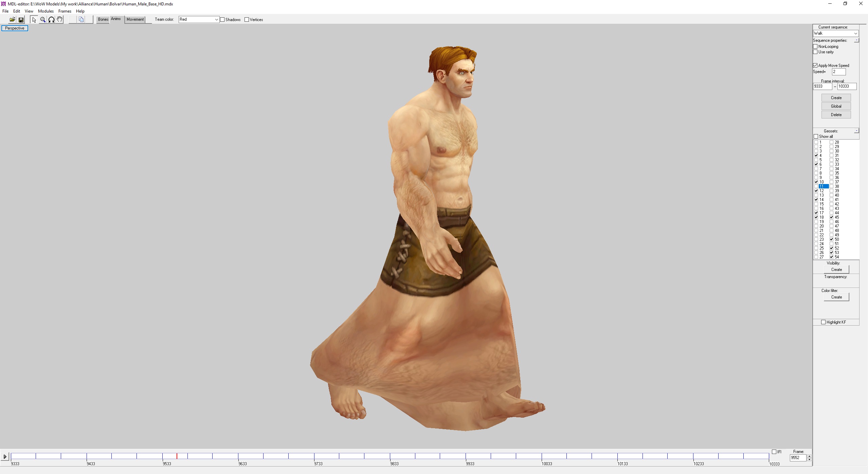Click Create under Visibility

click(x=836, y=270)
